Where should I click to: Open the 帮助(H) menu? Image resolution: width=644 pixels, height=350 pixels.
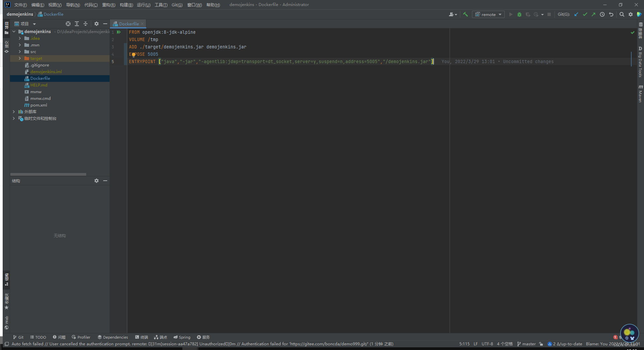click(x=213, y=5)
